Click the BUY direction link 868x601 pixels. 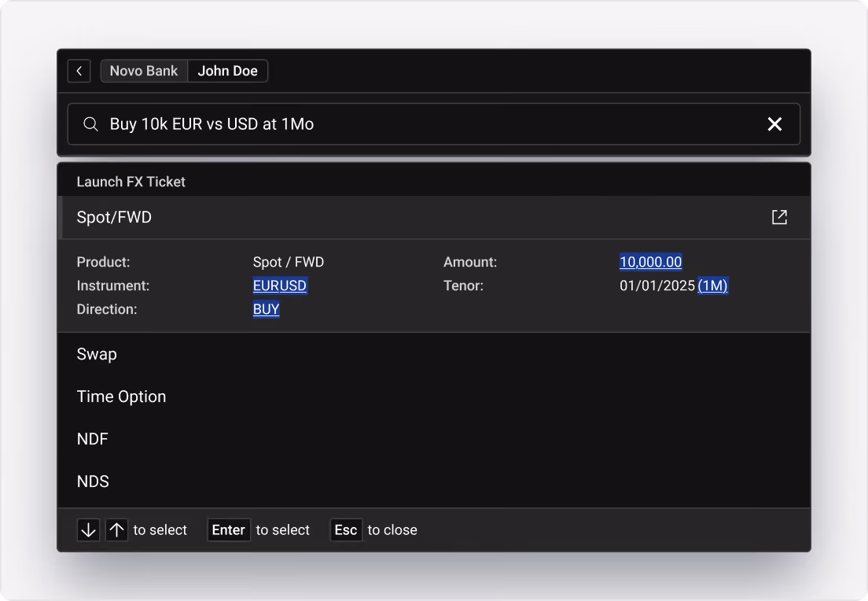pyautogui.click(x=267, y=309)
